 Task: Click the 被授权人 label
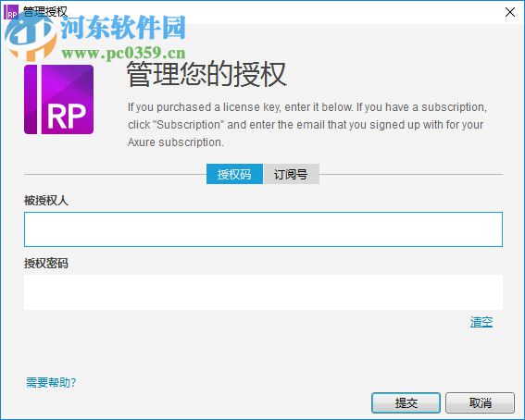46,201
